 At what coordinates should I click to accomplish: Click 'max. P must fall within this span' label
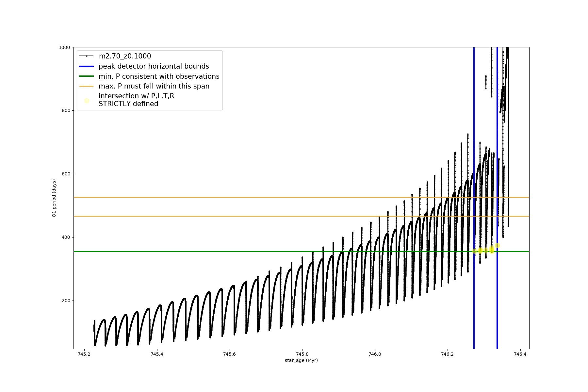tap(154, 86)
